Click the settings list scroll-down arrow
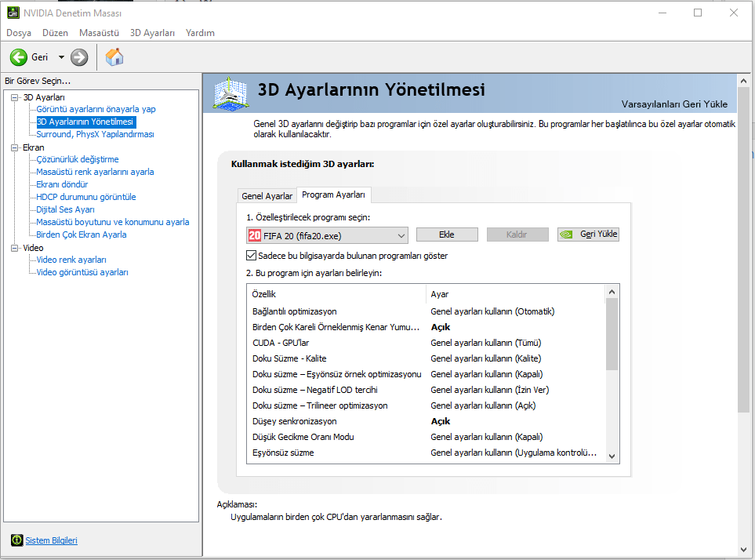755x560 pixels. [612, 456]
